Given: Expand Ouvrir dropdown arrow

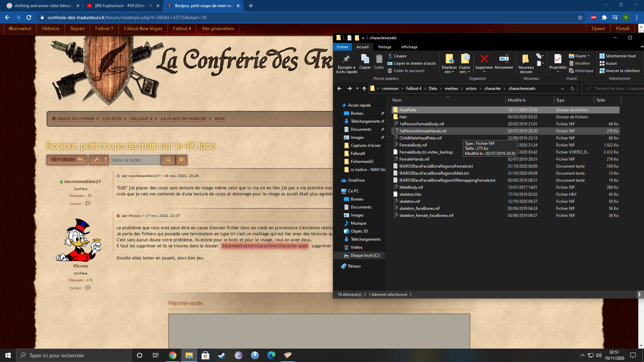Looking at the screenshot, I should click(589, 56).
